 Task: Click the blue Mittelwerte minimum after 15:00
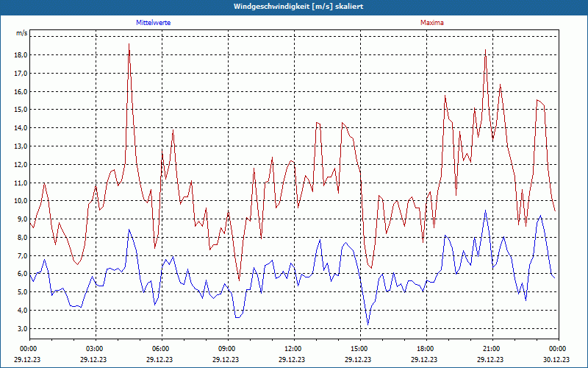click(x=368, y=325)
